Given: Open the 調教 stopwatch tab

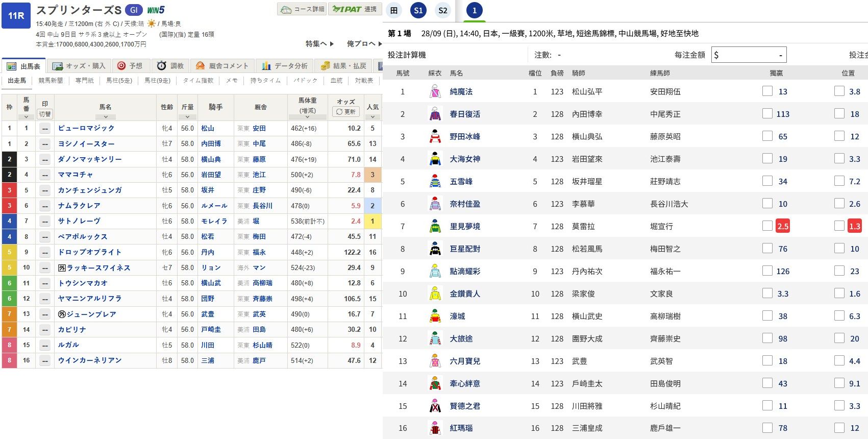Looking at the screenshot, I should pos(170,66).
